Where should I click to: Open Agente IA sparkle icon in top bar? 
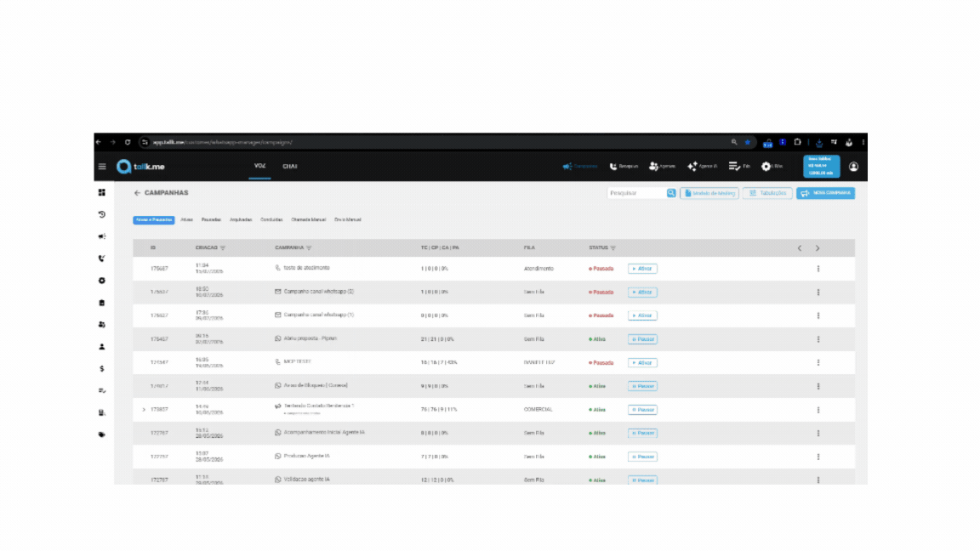[692, 166]
